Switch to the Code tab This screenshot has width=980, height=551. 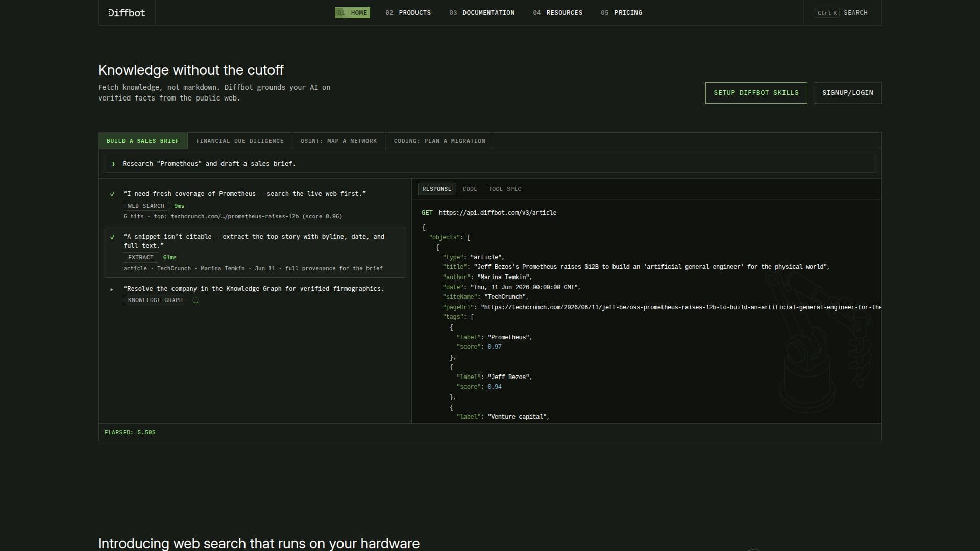coord(470,189)
